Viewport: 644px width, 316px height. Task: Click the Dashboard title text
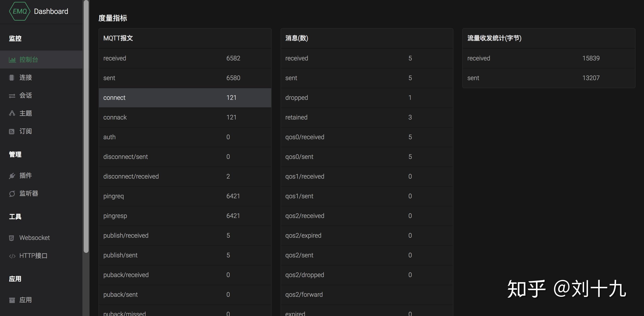(x=51, y=11)
